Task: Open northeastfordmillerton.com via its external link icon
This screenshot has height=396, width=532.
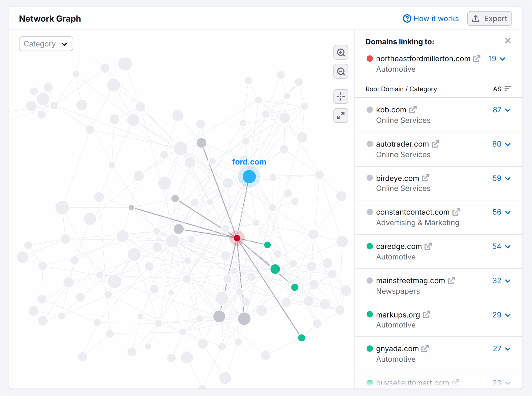Action: point(477,59)
